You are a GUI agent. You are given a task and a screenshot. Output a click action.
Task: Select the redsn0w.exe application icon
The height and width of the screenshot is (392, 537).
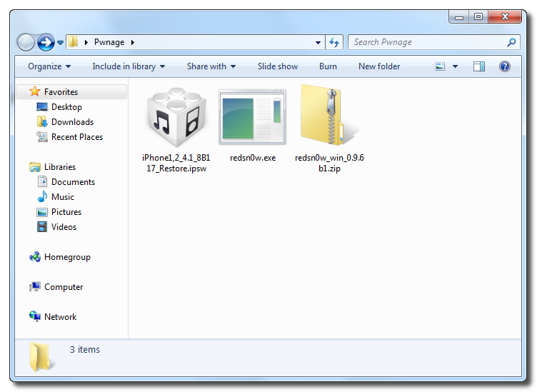tap(252, 117)
